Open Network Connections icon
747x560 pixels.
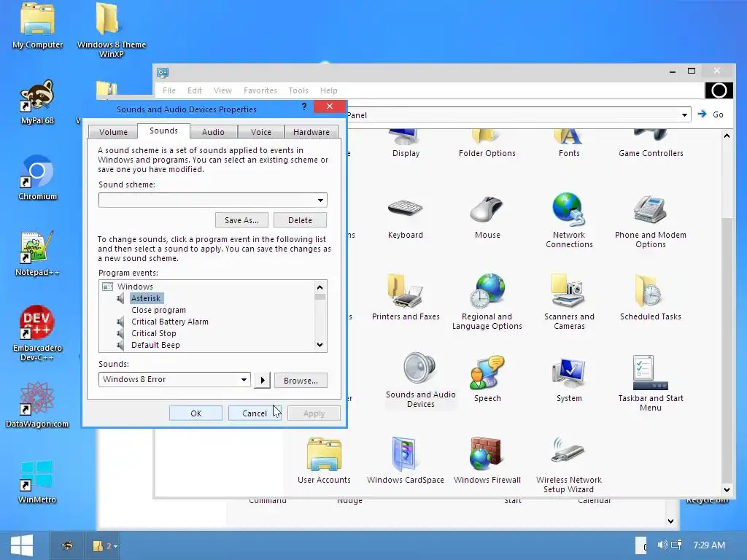click(569, 221)
